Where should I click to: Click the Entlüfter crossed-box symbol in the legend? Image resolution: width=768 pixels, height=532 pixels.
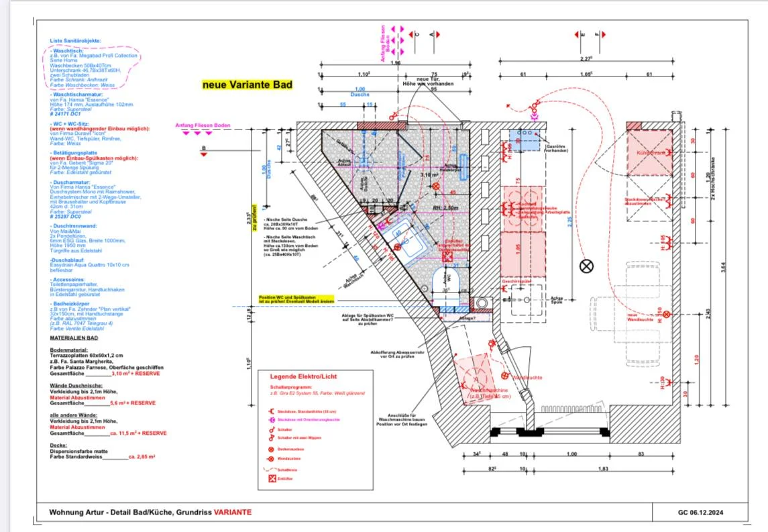pos(272,479)
